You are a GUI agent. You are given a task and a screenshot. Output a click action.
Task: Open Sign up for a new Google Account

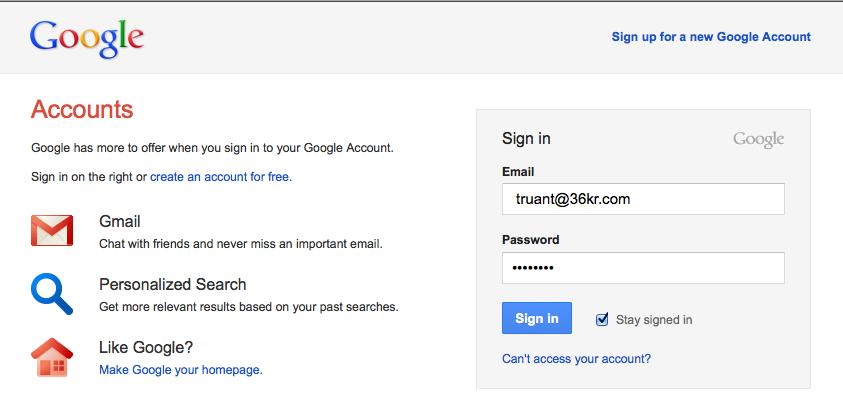point(711,37)
